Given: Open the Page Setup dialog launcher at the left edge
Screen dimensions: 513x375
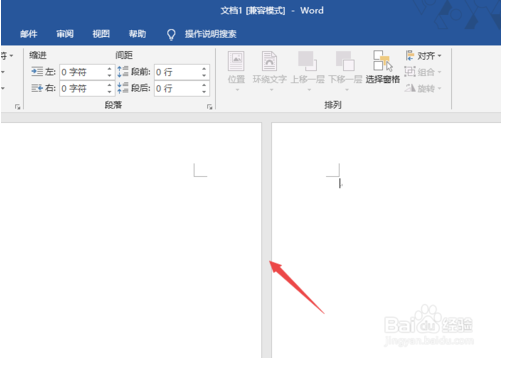Looking at the screenshot, I should point(17,107).
